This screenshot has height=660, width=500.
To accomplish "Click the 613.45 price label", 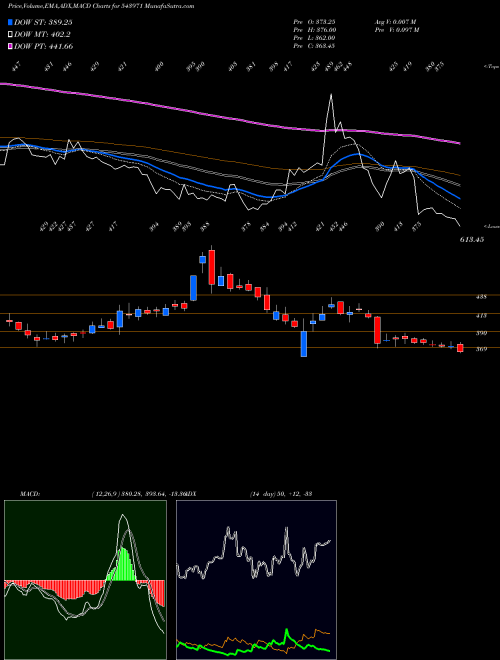I will (x=472, y=240).
